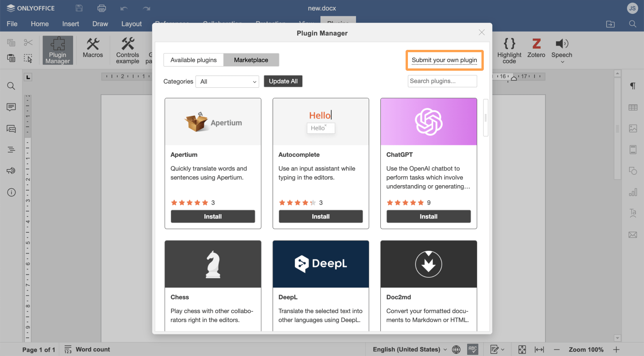Click the Update All button
This screenshot has height=356, width=644.
tap(283, 81)
